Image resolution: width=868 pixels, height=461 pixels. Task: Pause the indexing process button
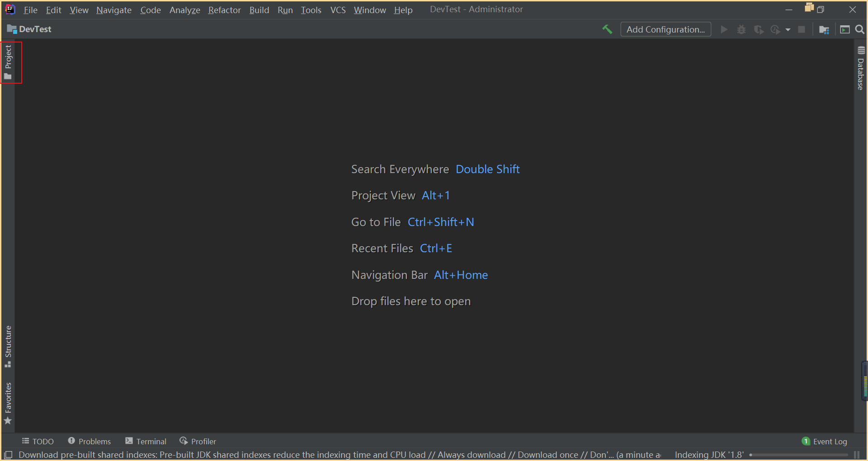857,455
